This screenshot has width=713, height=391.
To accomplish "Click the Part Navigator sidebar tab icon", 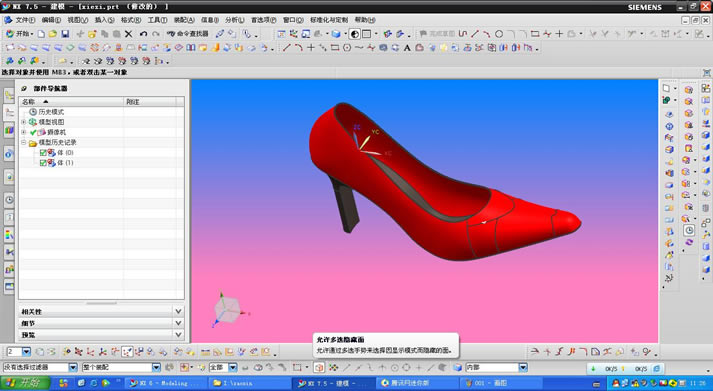I will click(x=9, y=113).
